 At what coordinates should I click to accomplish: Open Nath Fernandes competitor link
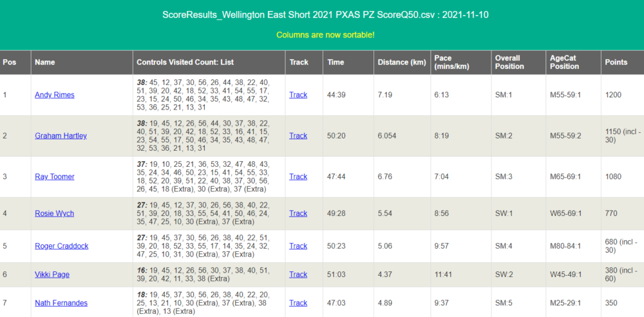(x=61, y=303)
